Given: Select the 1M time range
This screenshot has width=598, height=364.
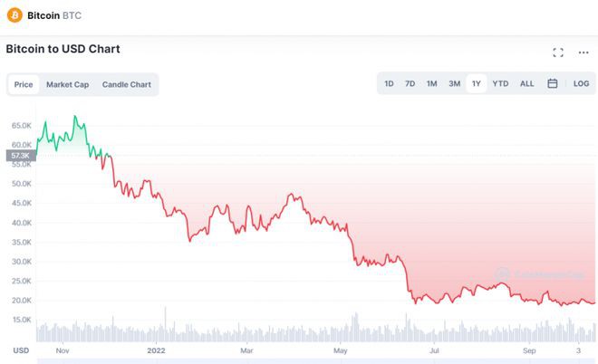Looking at the screenshot, I should point(431,84).
